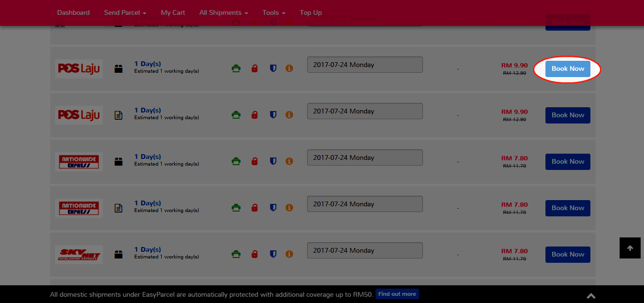Click the red lock icon in POS Laju document row
This screenshot has height=303, width=644.
255,115
